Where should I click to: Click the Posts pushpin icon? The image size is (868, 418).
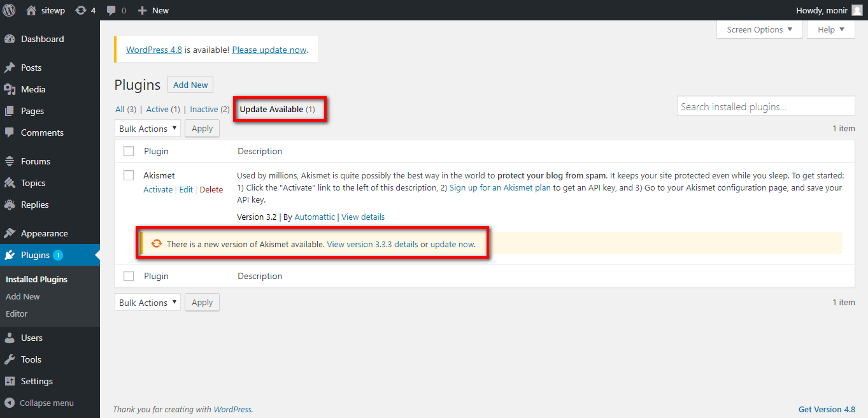click(10, 68)
